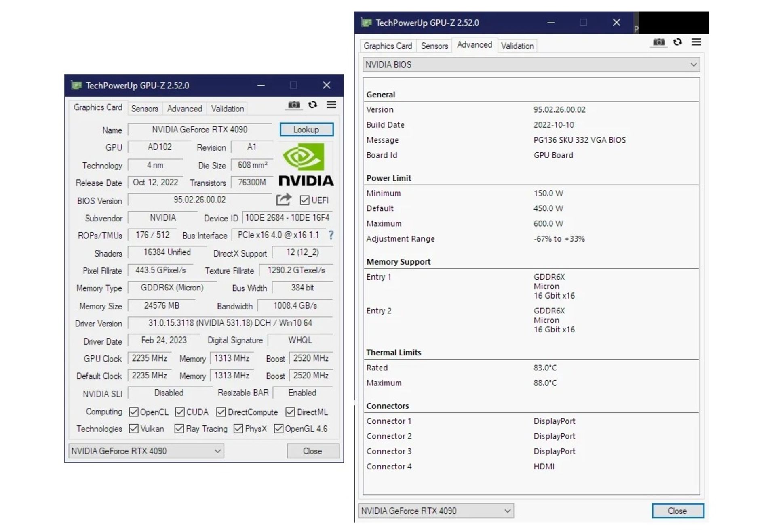Click Shaders field 16384 Unified
Viewport: 776px width, 532px height.
[167, 252]
